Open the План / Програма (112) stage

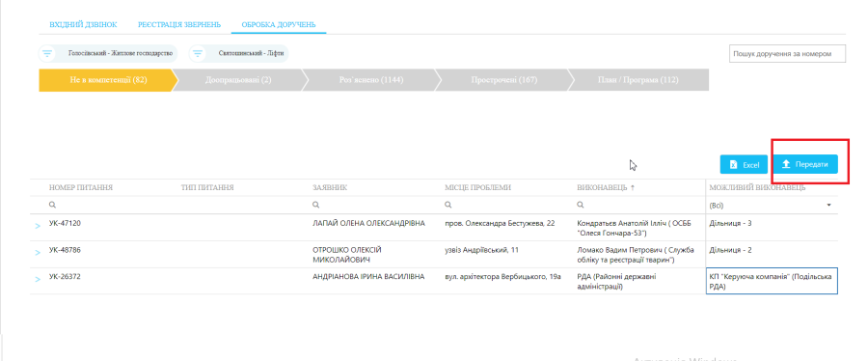pyautogui.click(x=637, y=80)
